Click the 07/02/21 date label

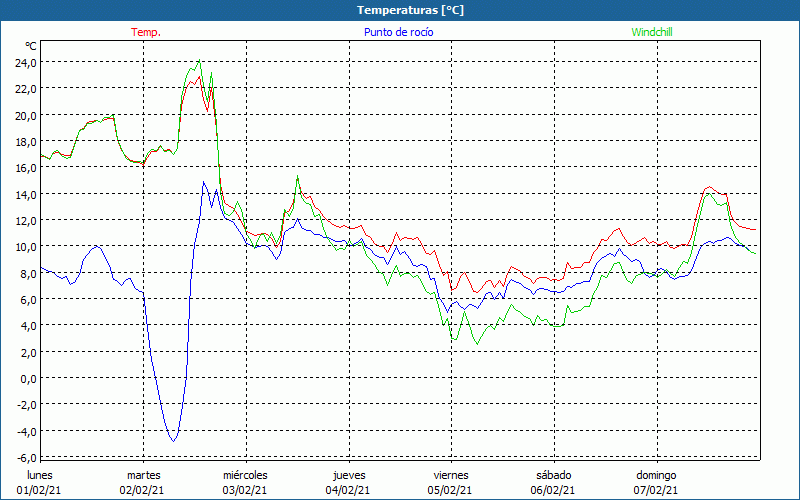pyautogui.click(x=656, y=490)
